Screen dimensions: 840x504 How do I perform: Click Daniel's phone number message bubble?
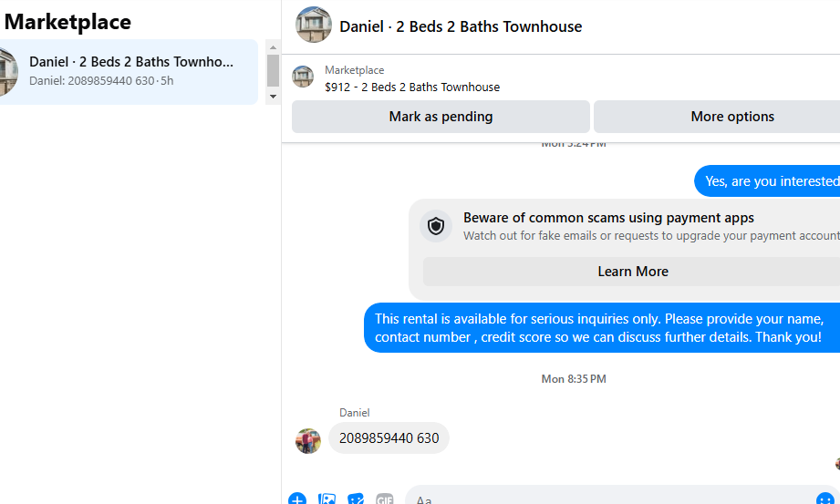click(x=389, y=438)
